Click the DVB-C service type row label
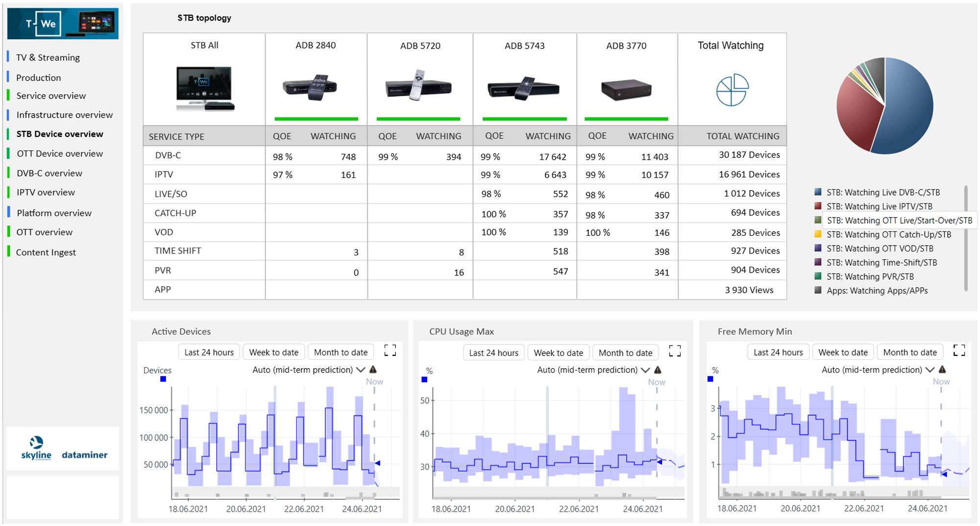The image size is (980, 526). (168, 155)
